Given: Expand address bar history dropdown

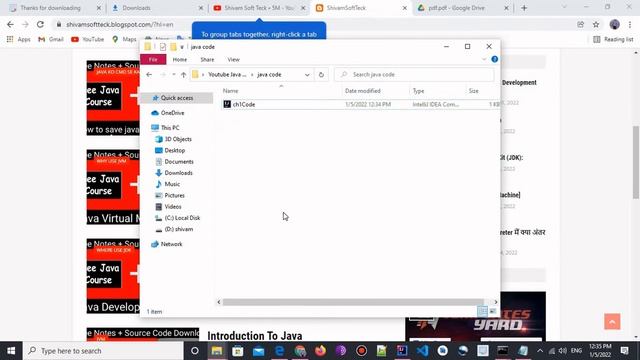Looking at the screenshot, I should click(x=307, y=75).
